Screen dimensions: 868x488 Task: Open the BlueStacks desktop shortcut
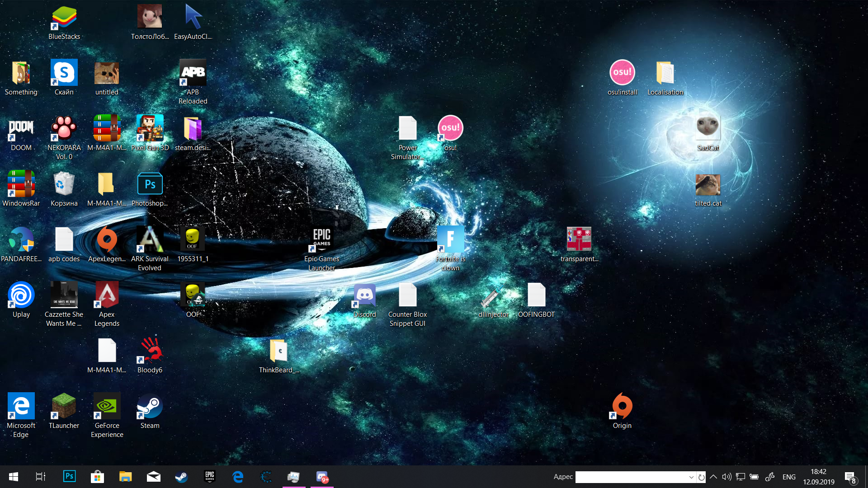click(64, 23)
